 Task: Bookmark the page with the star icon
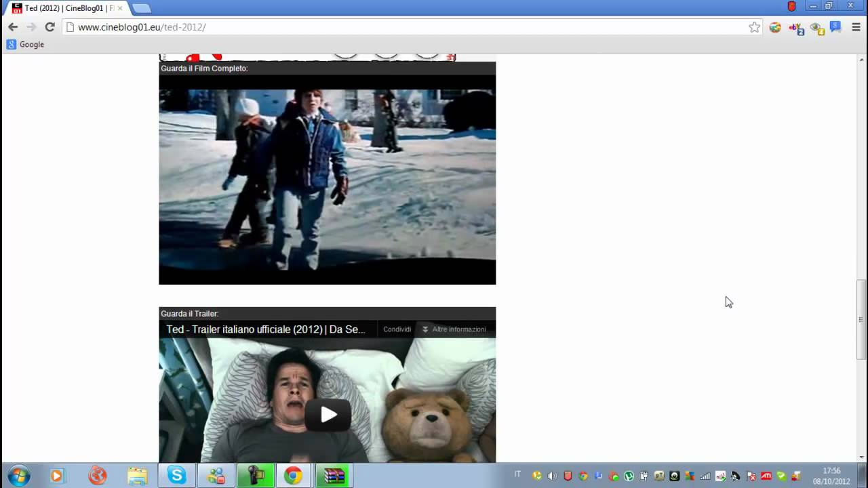[x=754, y=27]
